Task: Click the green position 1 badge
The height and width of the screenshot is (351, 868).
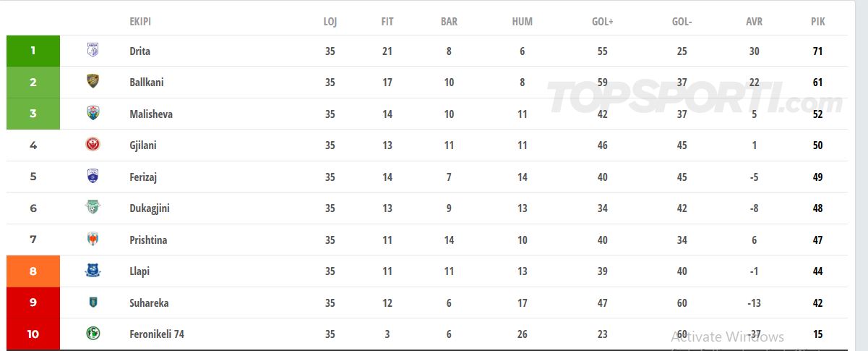Action: [33, 51]
